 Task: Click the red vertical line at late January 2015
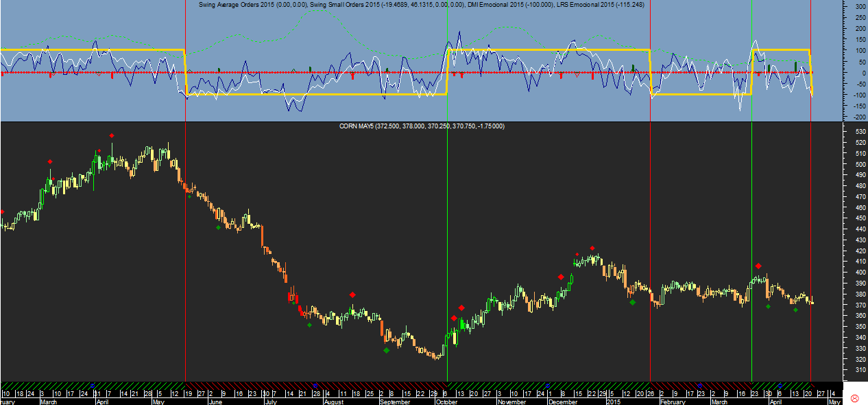pos(650,240)
